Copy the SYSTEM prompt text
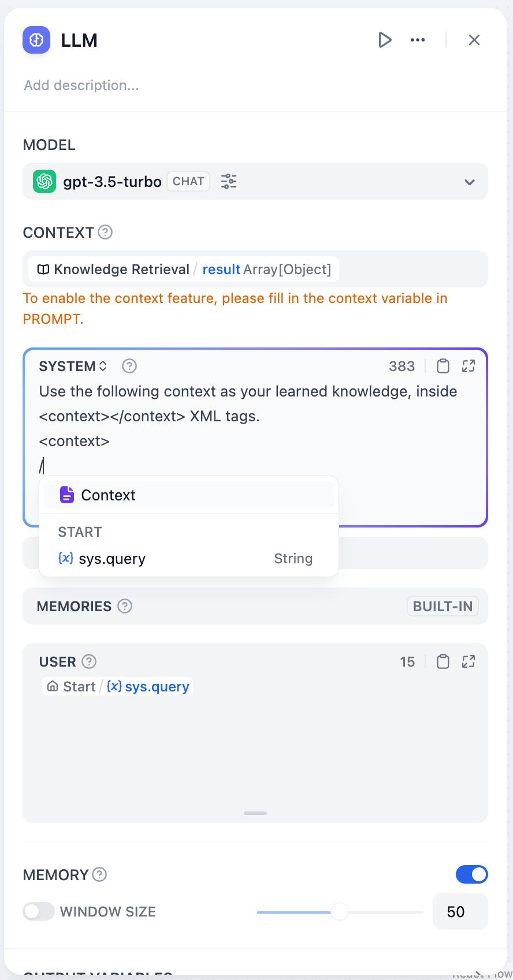This screenshot has height=980, width=513. pyautogui.click(x=443, y=366)
